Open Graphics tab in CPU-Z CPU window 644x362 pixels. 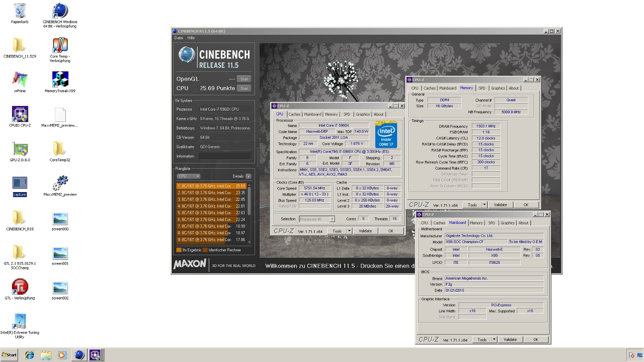coord(363,115)
